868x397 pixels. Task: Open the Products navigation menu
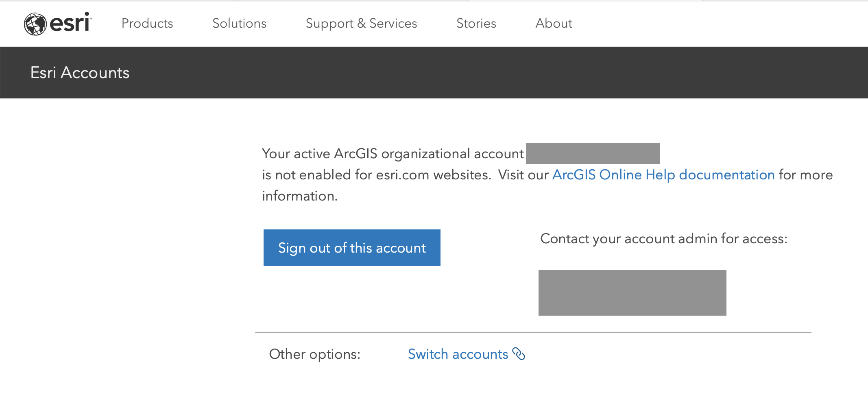[x=147, y=24]
